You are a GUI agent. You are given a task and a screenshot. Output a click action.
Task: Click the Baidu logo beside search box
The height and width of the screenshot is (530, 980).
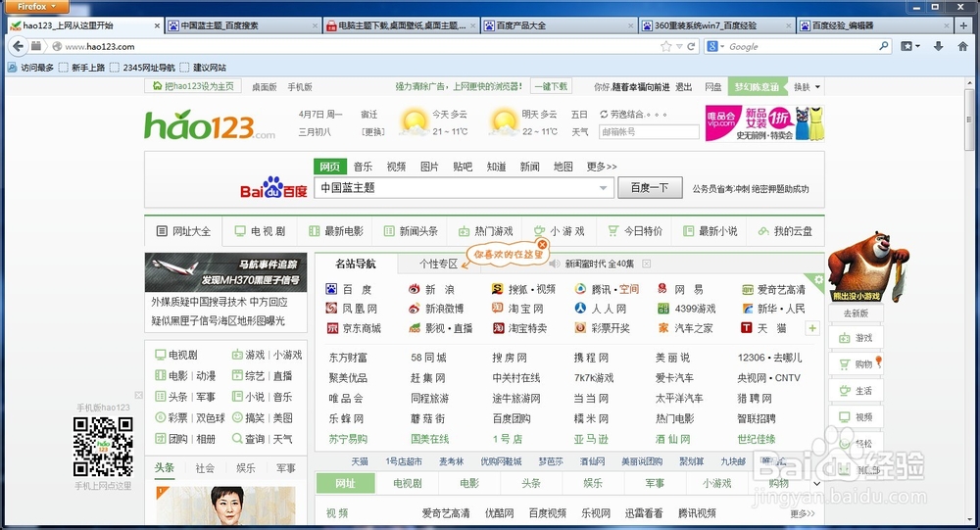273,187
